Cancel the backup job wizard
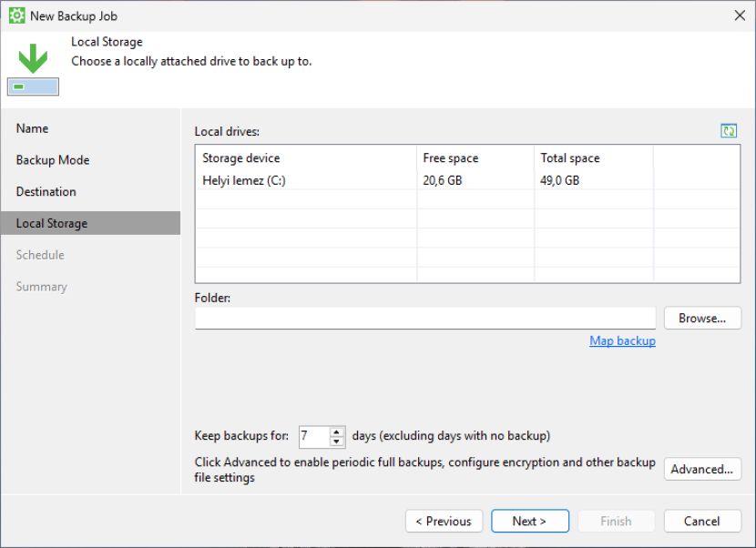This screenshot has height=548, width=756. point(702,521)
